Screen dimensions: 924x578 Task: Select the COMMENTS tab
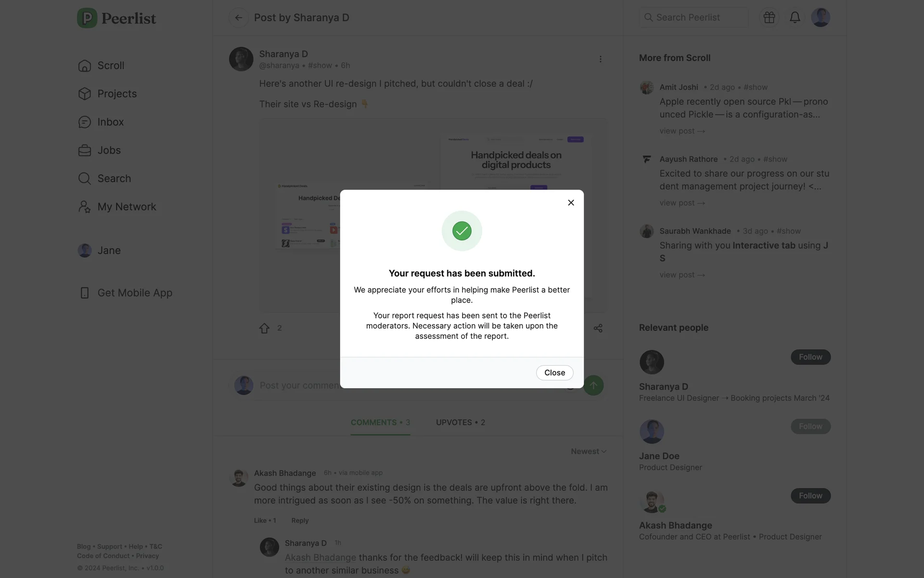tap(380, 422)
